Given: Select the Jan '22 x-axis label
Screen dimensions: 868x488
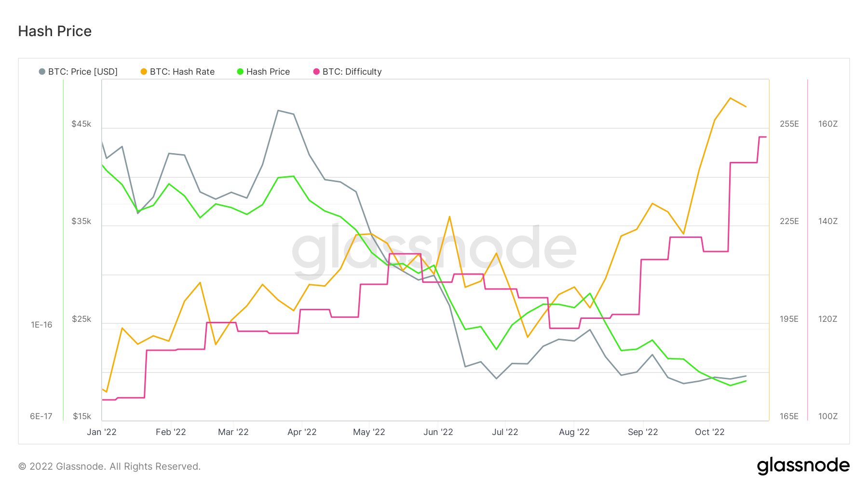Looking at the screenshot, I should (x=102, y=432).
